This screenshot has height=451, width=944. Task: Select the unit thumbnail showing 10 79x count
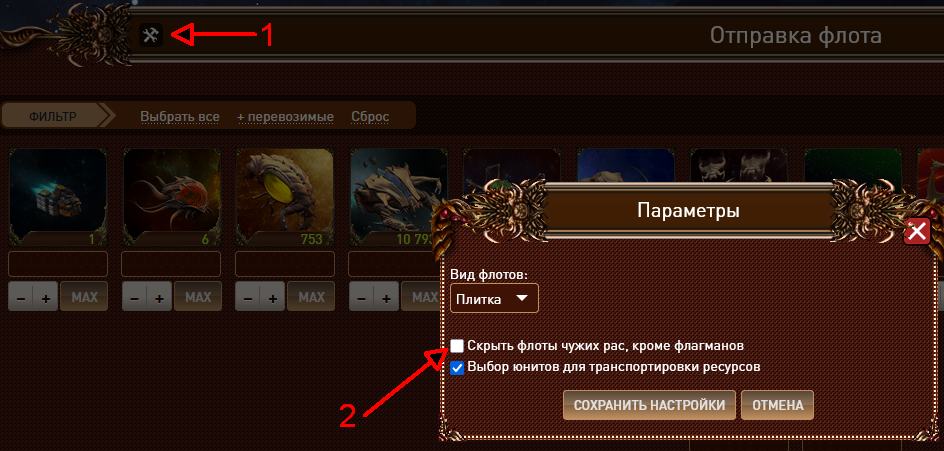[x=398, y=197]
